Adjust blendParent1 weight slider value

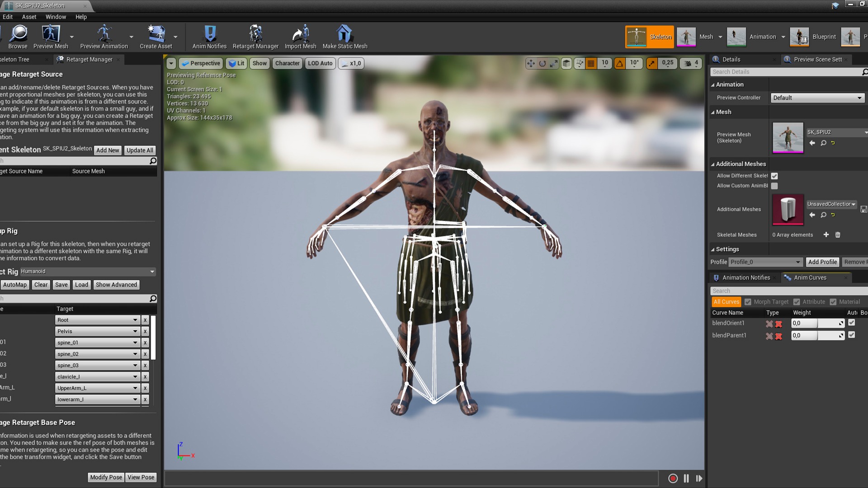pyautogui.click(x=817, y=335)
